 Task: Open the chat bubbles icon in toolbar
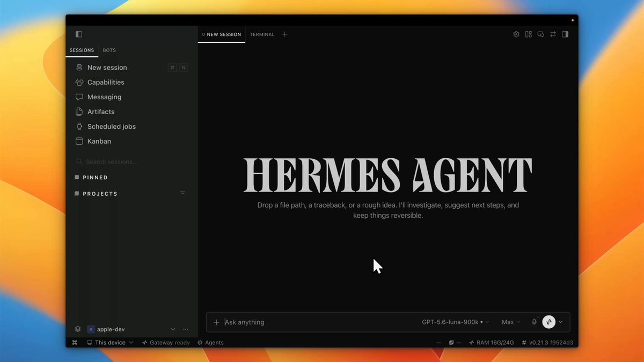pyautogui.click(x=541, y=34)
